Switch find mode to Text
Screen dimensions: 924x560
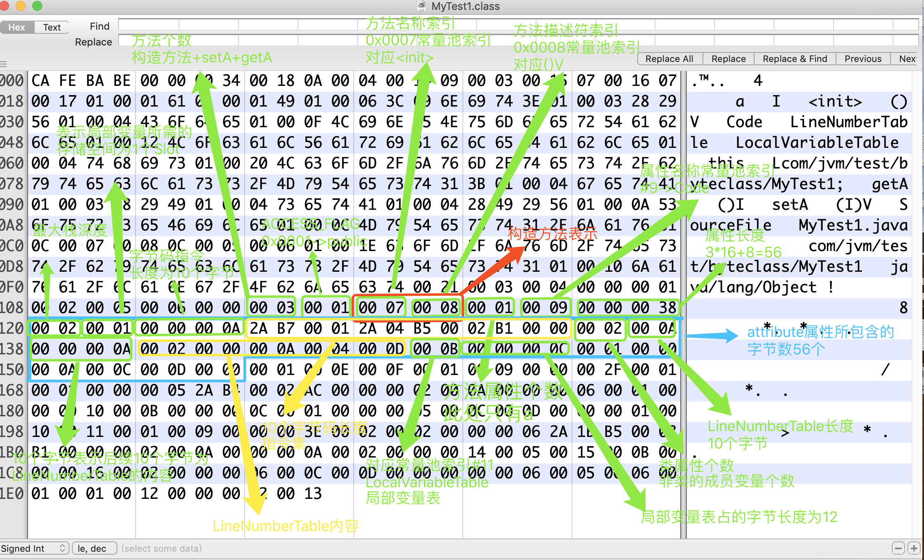point(52,27)
